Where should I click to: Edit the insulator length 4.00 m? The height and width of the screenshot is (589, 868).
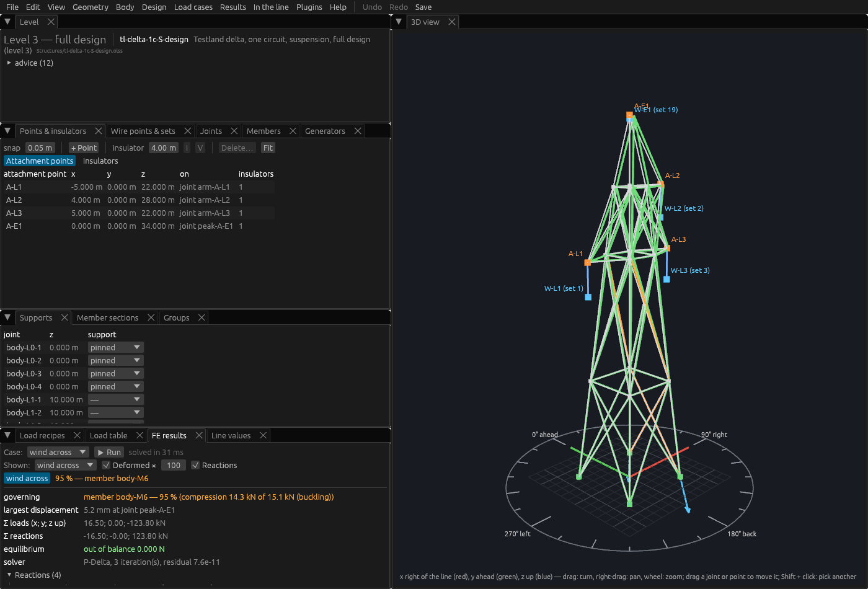(164, 148)
